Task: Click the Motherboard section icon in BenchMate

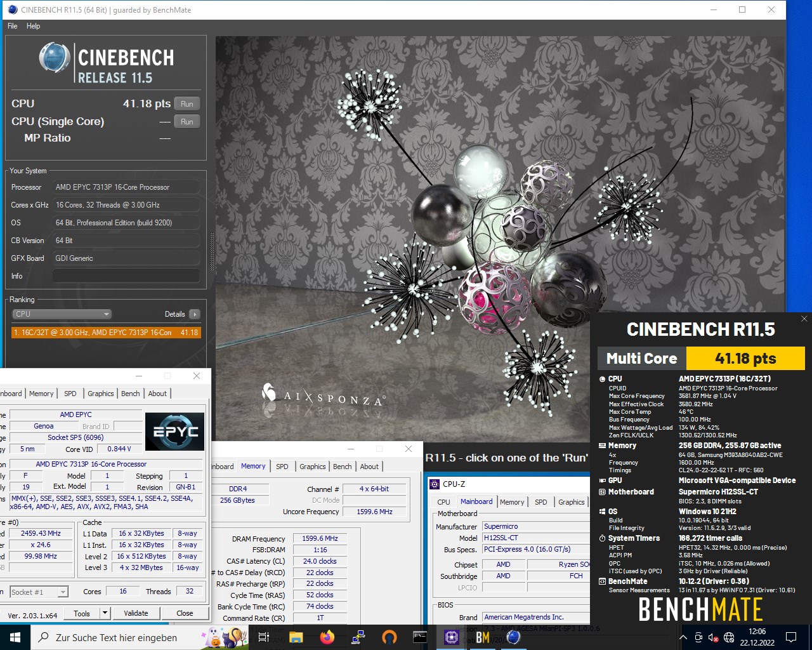Action: 603,492
